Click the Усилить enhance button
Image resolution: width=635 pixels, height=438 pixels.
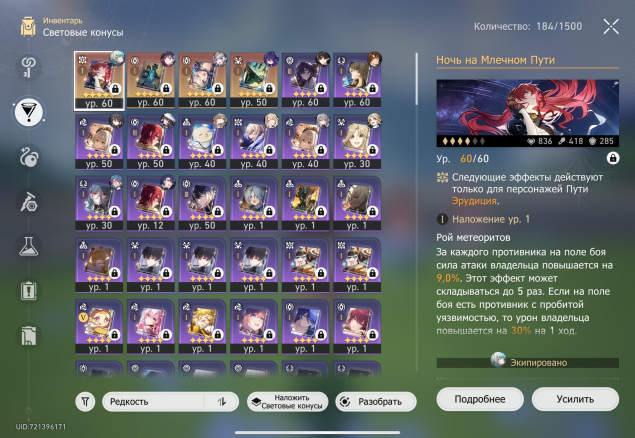(x=575, y=399)
